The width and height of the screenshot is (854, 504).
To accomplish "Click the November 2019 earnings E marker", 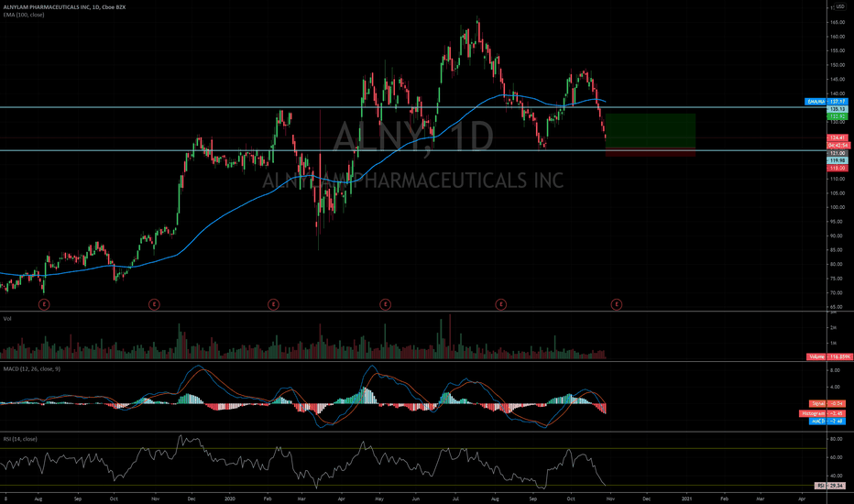I will coord(154,304).
